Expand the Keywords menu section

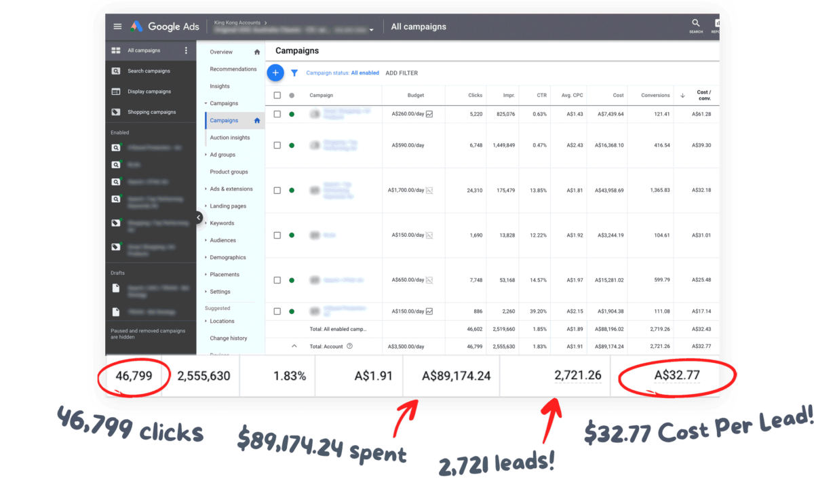click(x=222, y=223)
